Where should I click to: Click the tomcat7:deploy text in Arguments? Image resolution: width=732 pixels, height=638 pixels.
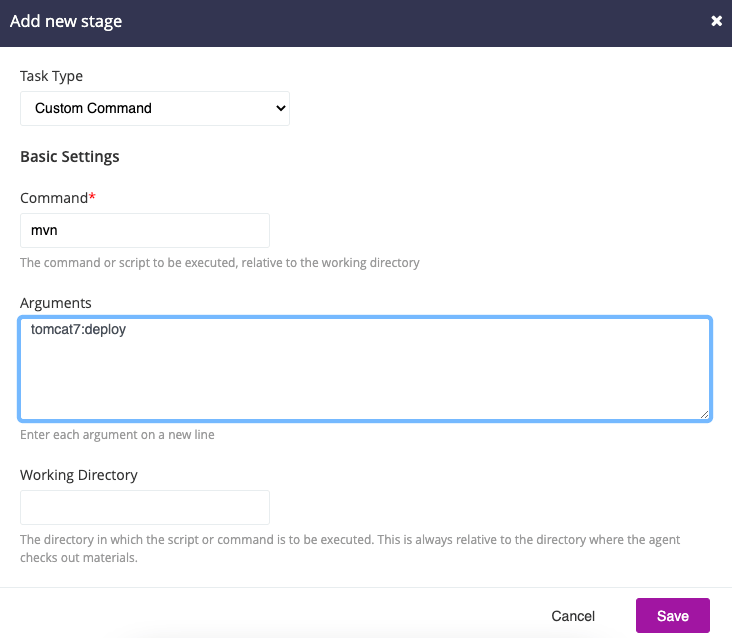coord(78,329)
